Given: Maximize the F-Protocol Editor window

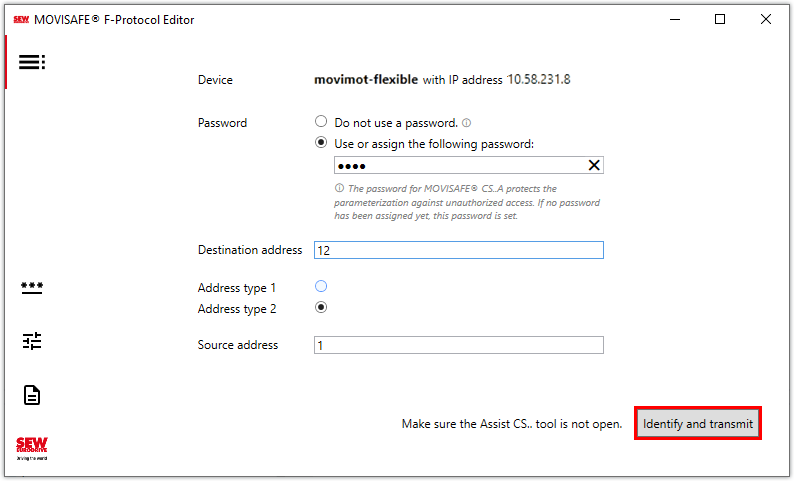Looking at the screenshot, I should (720, 19).
